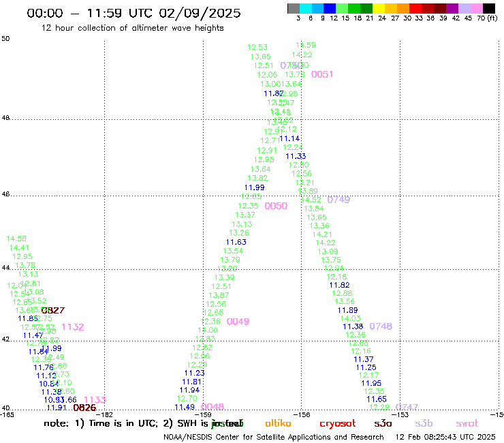Click the pink time marker '0049'
This screenshot has height=443, width=504.
(x=238, y=322)
